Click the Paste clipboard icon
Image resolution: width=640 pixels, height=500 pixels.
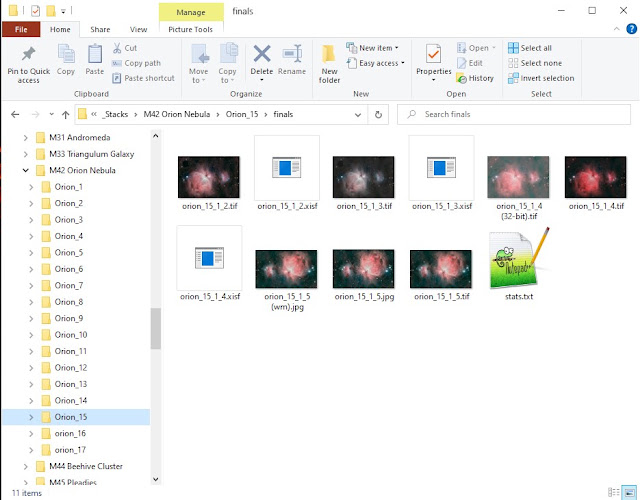(95, 54)
